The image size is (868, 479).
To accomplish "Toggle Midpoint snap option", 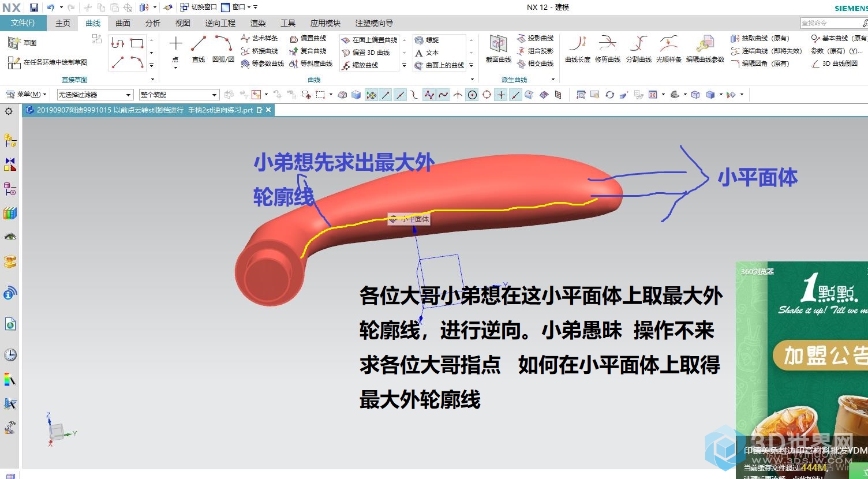I will 400,95.
